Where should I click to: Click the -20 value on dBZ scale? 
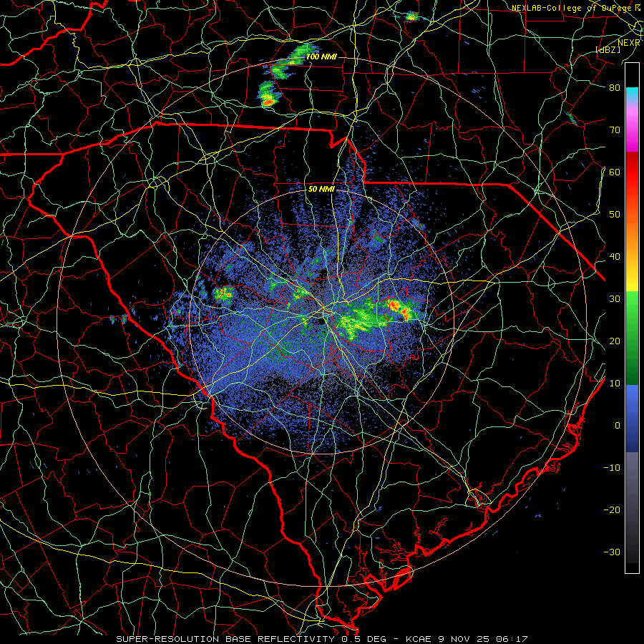pyautogui.click(x=612, y=509)
